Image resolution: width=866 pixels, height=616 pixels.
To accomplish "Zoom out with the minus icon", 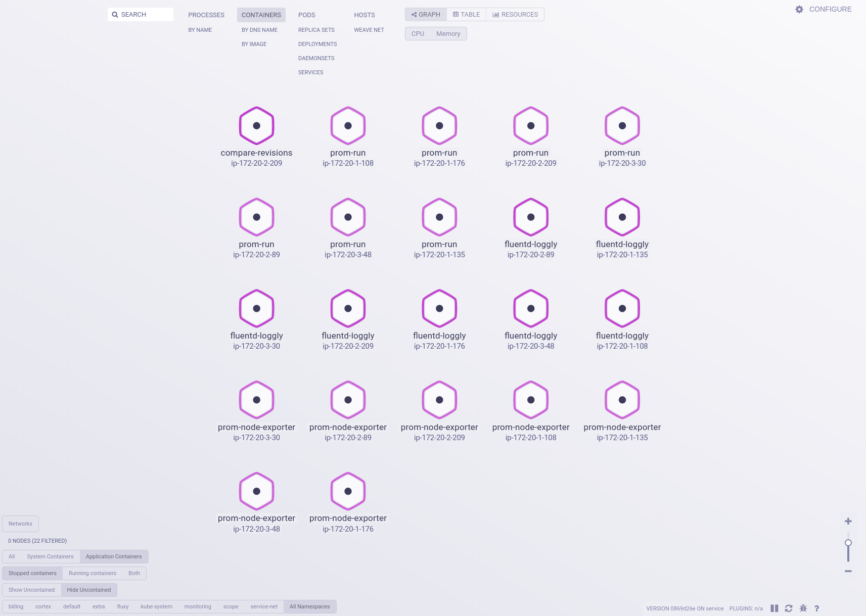I will [x=848, y=571].
